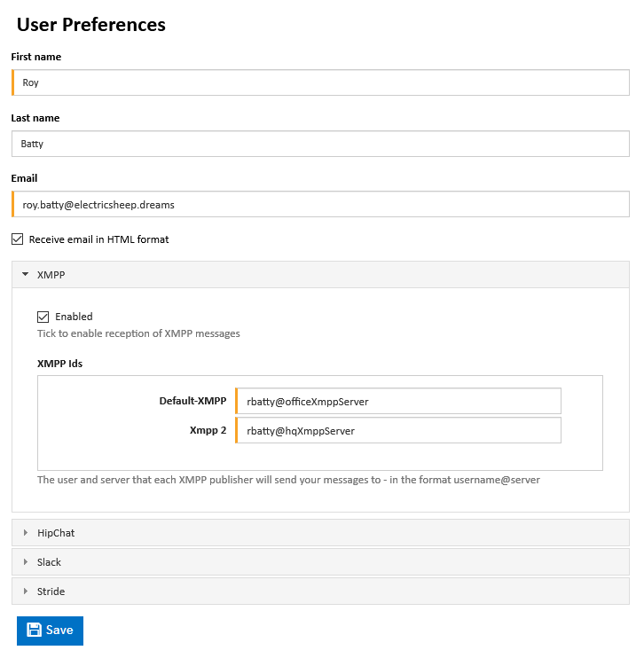The image size is (644, 666).
Task: Click the Enabled checkbox label text
Action: tap(74, 317)
